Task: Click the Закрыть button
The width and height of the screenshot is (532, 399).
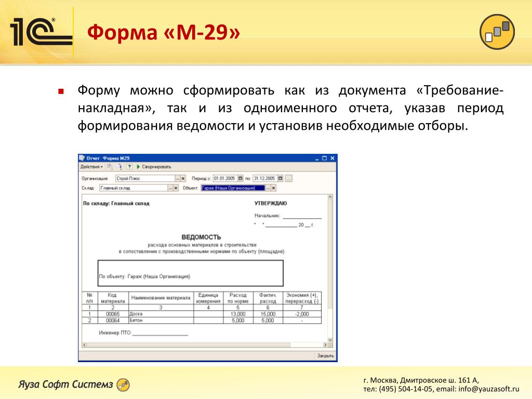Action: pos(325,355)
